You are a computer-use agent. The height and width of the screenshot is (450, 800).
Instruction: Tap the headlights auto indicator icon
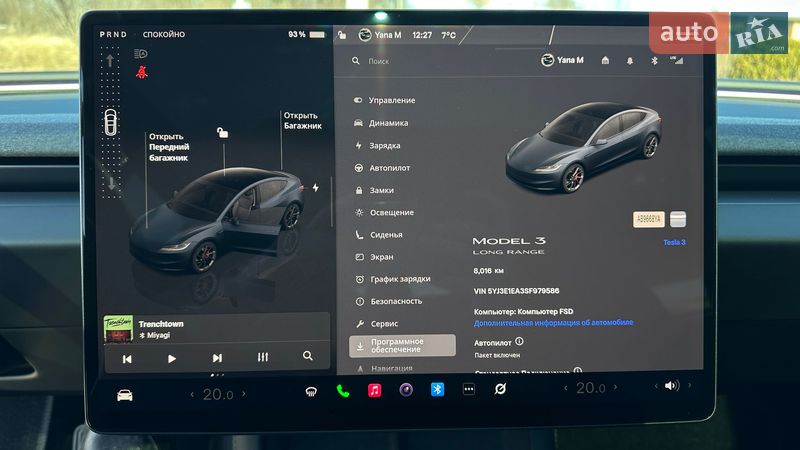pos(140,54)
